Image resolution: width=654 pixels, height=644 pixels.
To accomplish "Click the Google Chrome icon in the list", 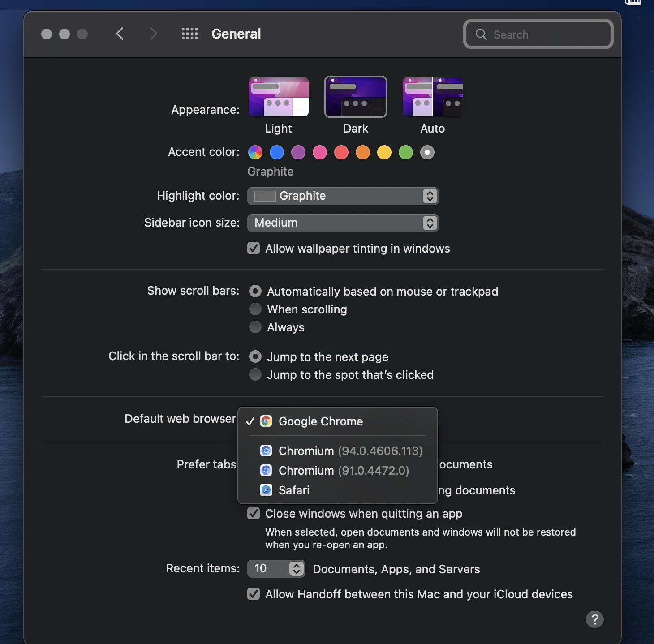I will point(266,421).
